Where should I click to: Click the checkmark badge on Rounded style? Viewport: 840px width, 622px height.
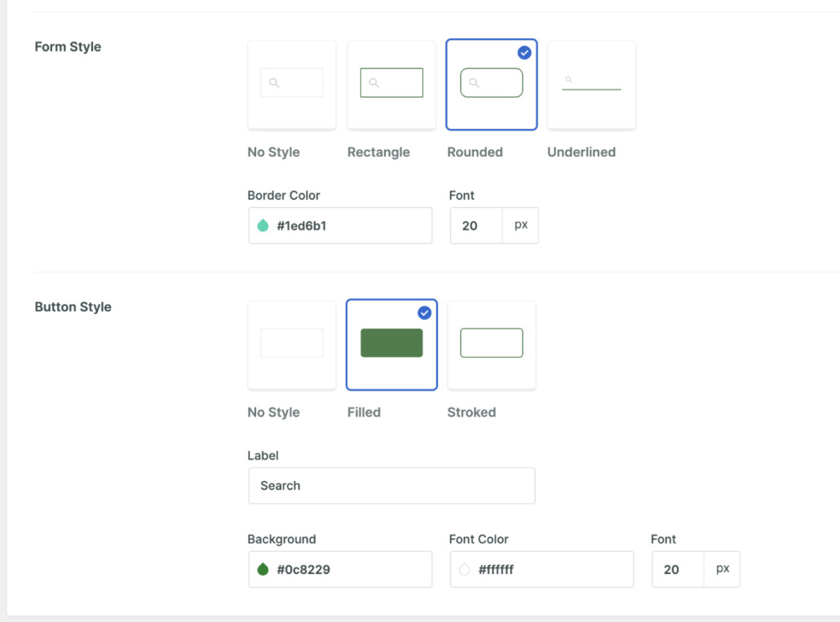tap(524, 53)
